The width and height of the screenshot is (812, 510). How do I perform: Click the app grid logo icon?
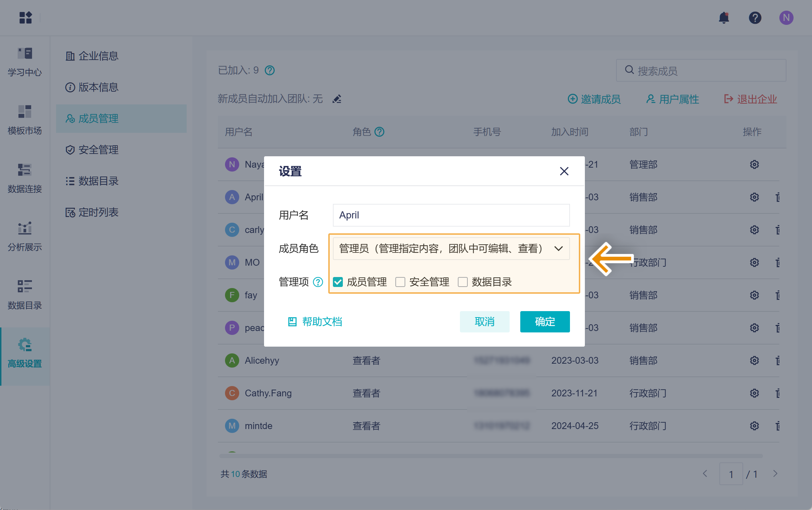pyautogui.click(x=26, y=18)
